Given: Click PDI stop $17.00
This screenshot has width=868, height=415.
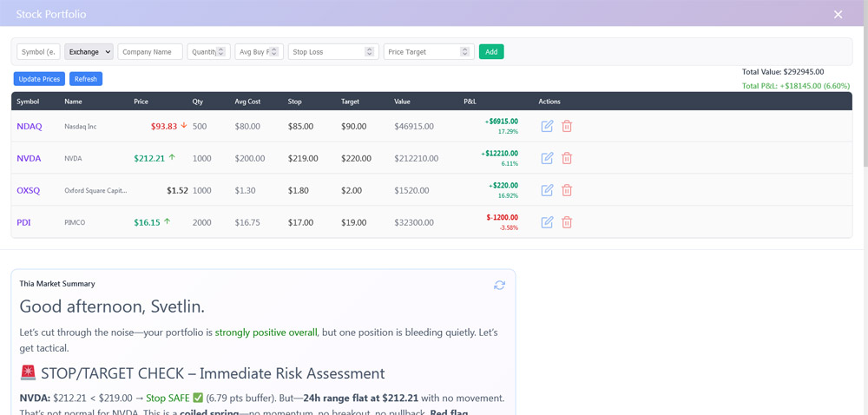Looking at the screenshot, I should point(300,222).
